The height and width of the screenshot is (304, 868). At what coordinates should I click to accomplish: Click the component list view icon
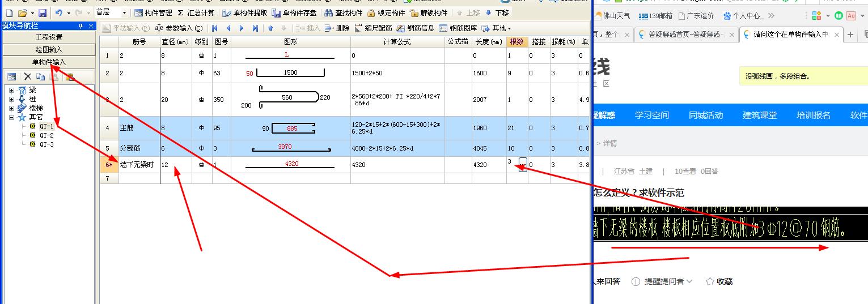point(11,77)
